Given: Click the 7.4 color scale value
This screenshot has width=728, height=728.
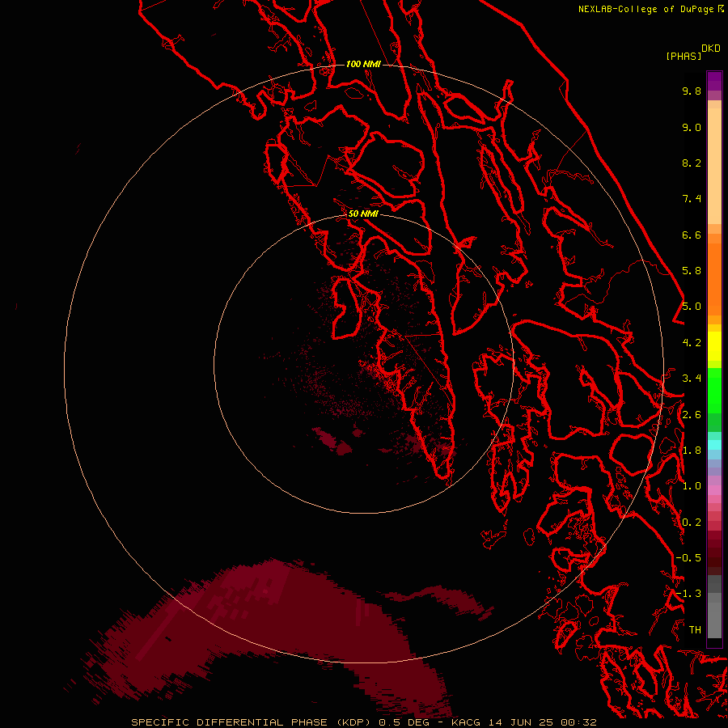Looking at the screenshot, I should point(692,199).
